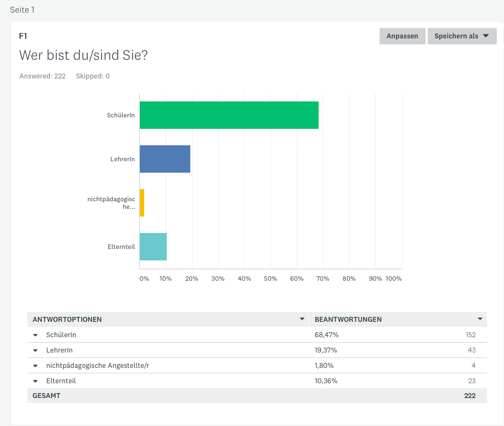504x426 pixels.
Task: Expand the LehrerIn table row caret
Action: point(36,350)
